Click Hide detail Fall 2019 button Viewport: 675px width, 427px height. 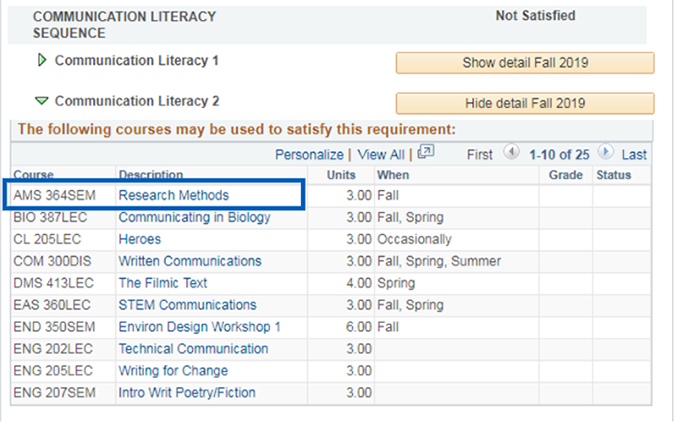pyautogui.click(x=525, y=103)
